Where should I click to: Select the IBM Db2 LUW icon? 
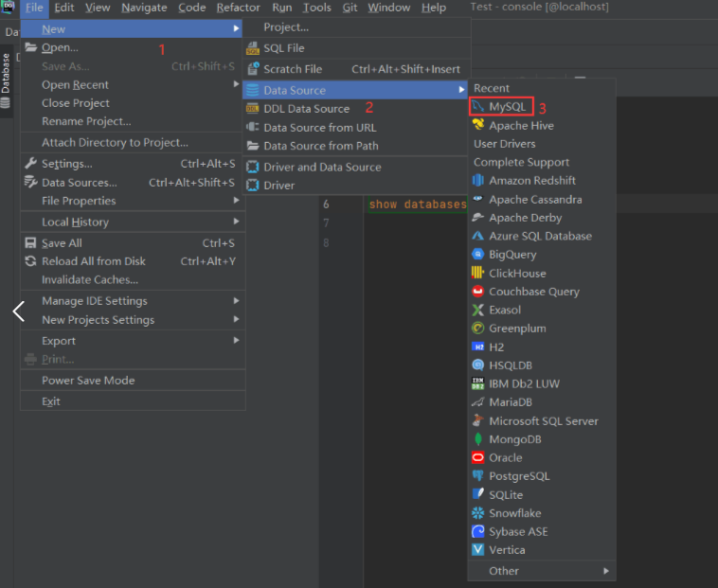pyautogui.click(x=477, y=383)
